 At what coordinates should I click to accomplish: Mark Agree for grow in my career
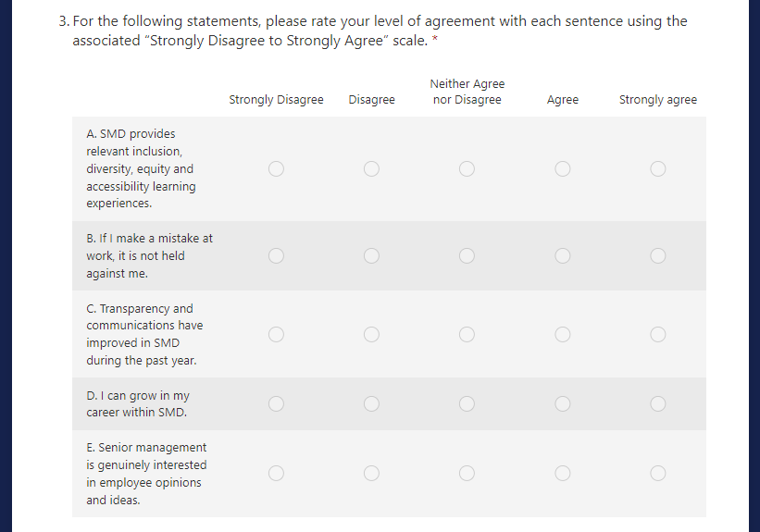pyautogui.click(x=562, y=403)
